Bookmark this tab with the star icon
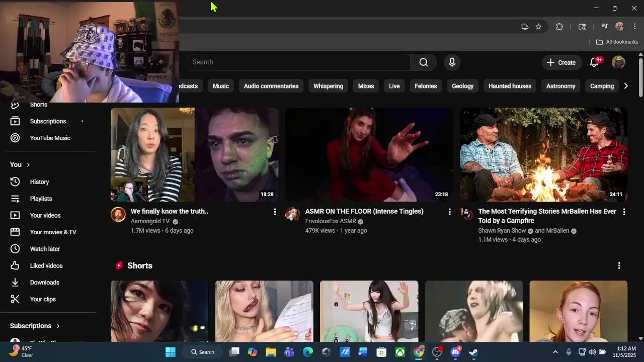This screenshot has height=362, width=644. click(x=538, y=27)
